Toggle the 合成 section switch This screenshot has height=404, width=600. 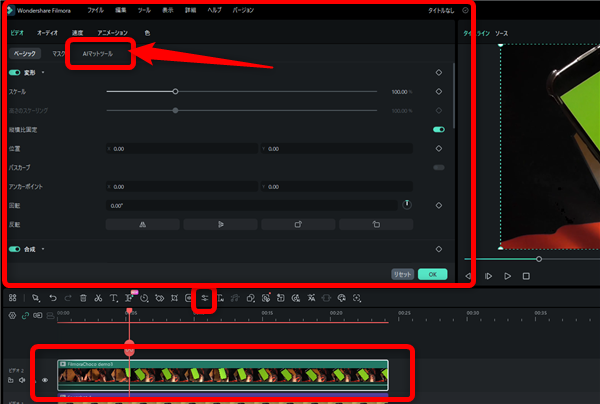click(x=15, y=248)
